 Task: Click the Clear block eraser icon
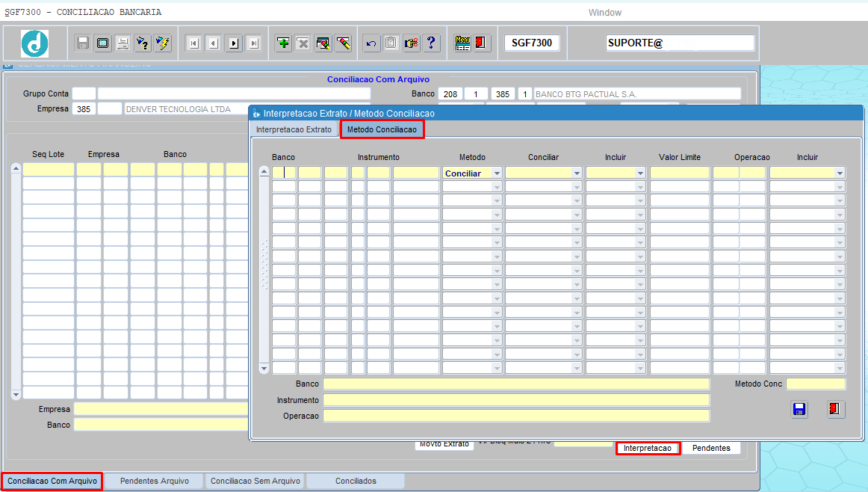[323, 43]
